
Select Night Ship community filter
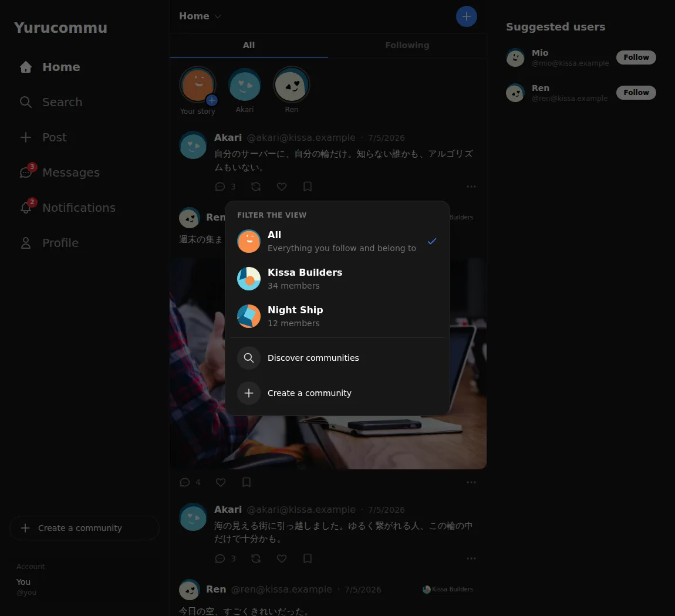coord(338,316)
